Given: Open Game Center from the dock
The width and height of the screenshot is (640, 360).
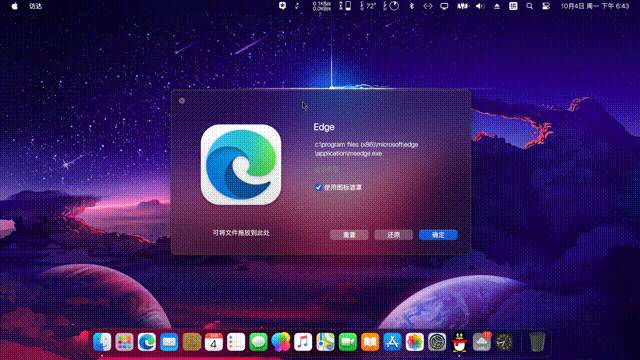Looking at the screenshot, I should [280, 342].
